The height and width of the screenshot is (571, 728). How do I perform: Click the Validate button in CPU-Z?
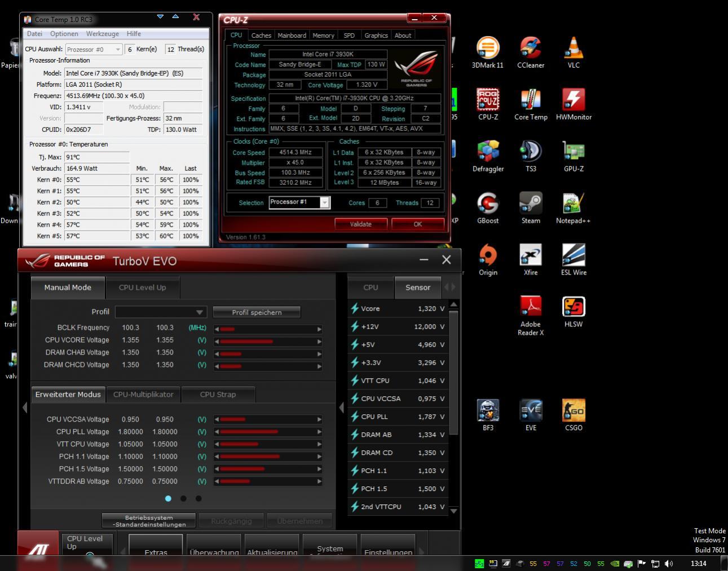pyautogui.click(x=361, y=224)
